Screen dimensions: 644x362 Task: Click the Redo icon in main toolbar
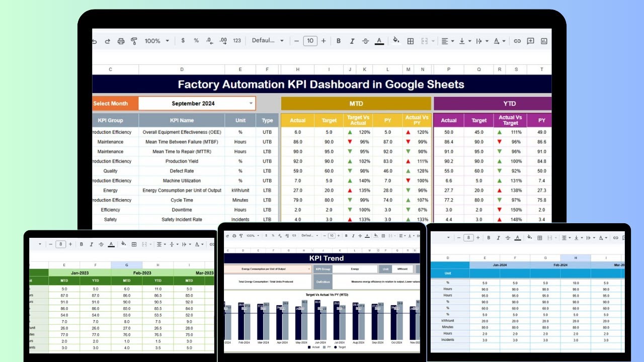click(107, 41)
